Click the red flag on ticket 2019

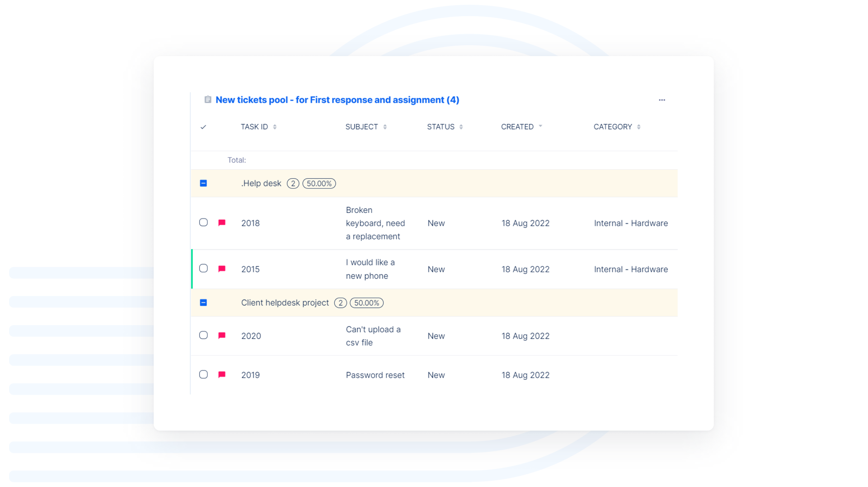click(x=222, y=374)
